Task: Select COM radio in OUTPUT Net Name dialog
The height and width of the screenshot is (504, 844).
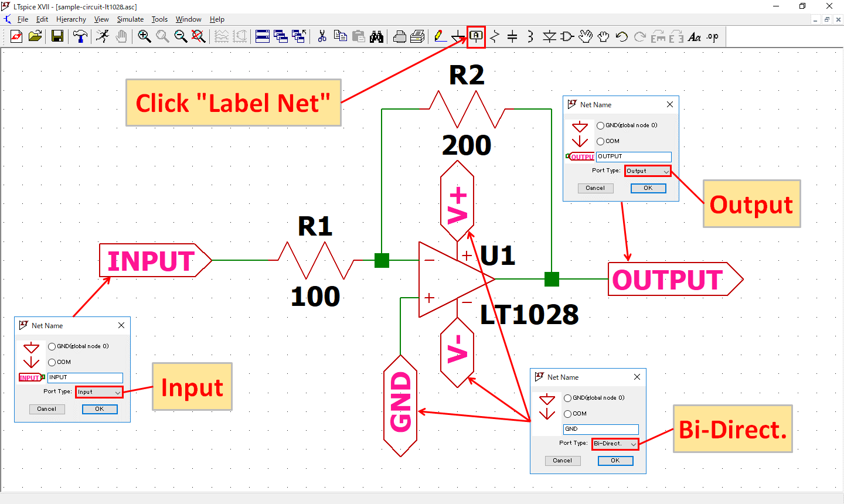Action: (x=600, y=141)
